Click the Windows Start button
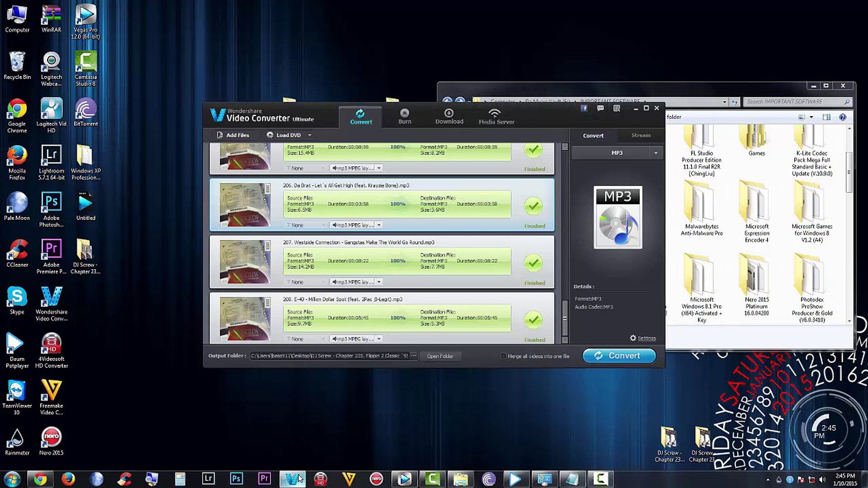The height and width of the screenshot is (488, 868). pyautogui.click(x=12, y=479)
